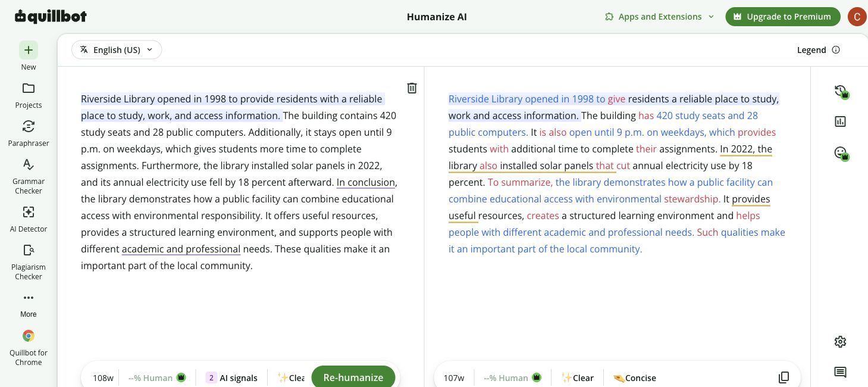868x387 pixels.
Task: Click the QuillBot logo
Action: pos(51,17)
